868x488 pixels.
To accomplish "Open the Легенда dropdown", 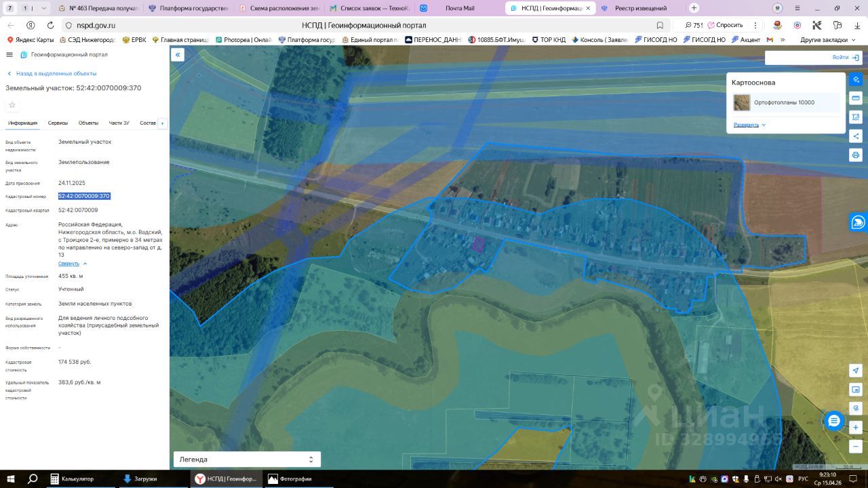I will (x=247, y=460).
